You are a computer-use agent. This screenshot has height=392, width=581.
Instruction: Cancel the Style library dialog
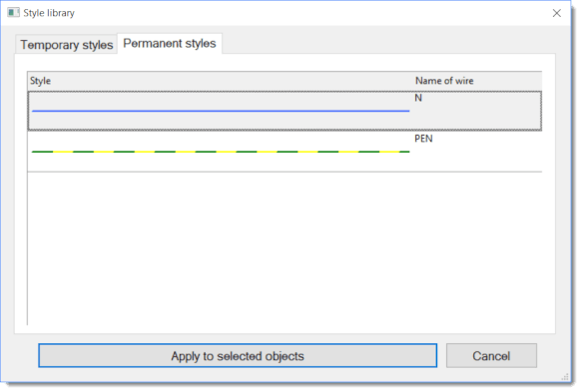(x=491, y=356)
